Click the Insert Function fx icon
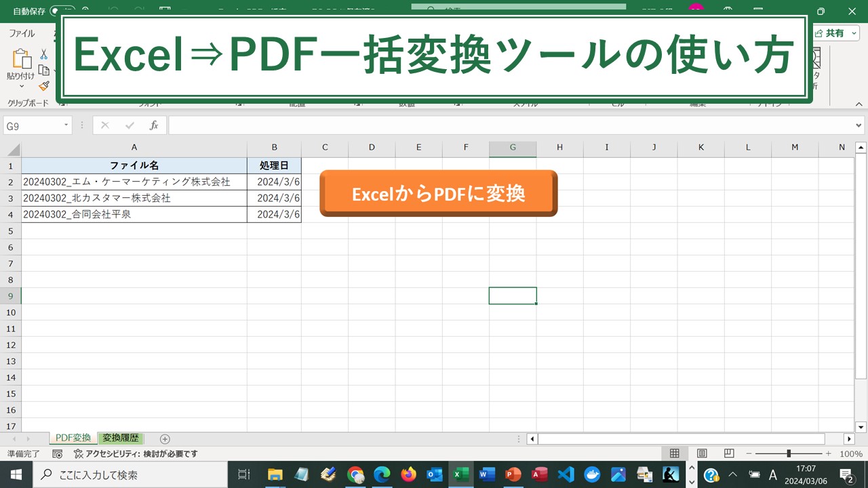 tap(154, 125)
